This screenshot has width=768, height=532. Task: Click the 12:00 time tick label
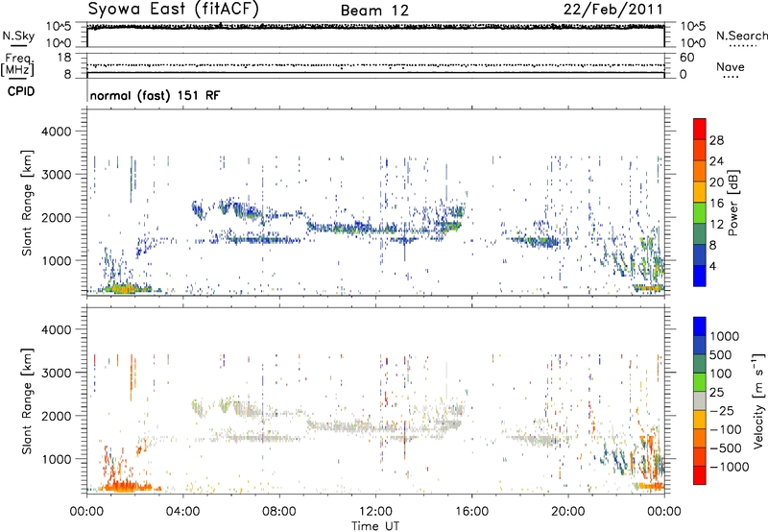[375, 512]
